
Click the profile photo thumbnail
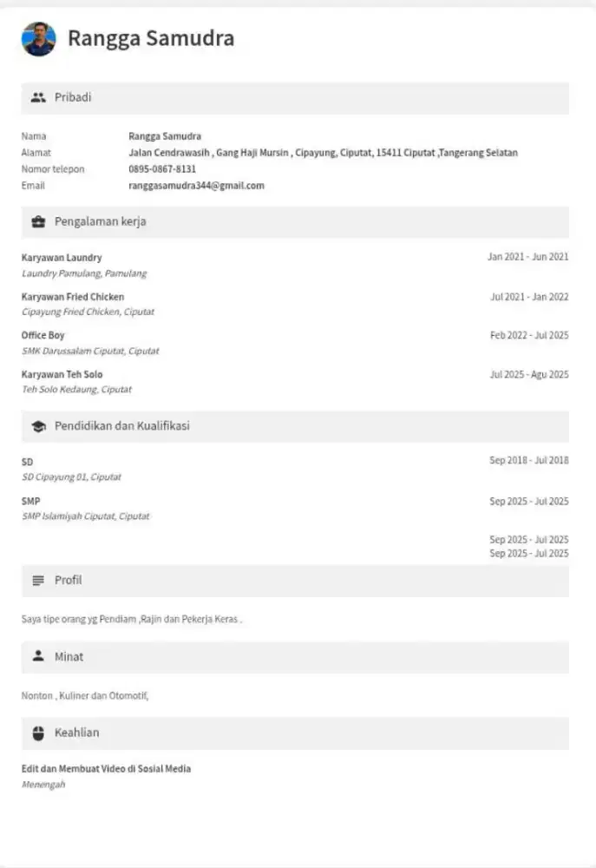pyautogui.click(x=39, y=39)
